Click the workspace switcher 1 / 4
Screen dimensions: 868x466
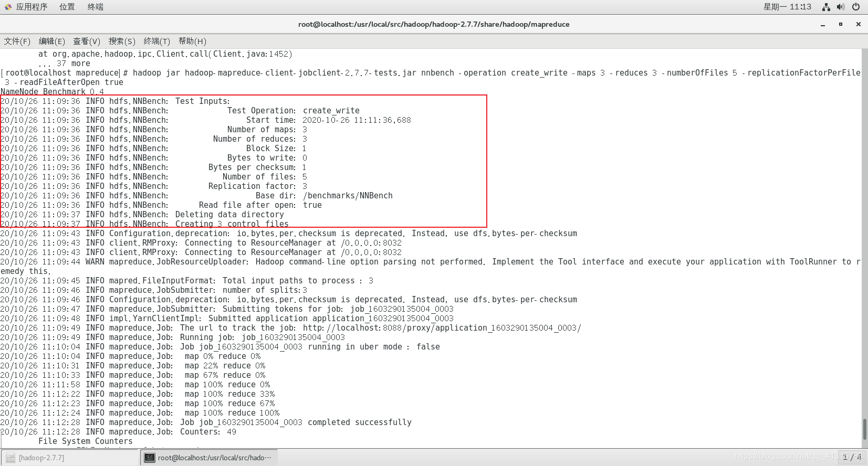(x=852, y=457)
